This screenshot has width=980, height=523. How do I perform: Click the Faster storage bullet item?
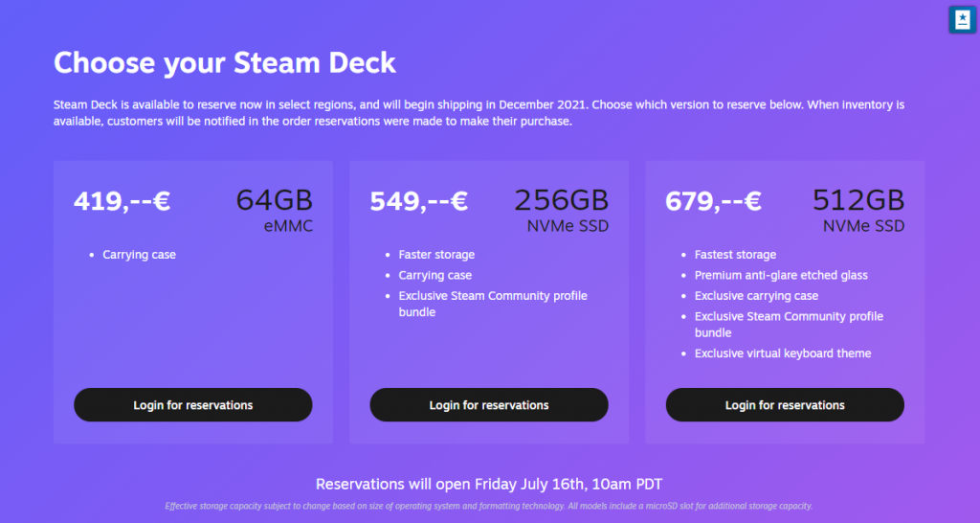click(x=436, y=255)
